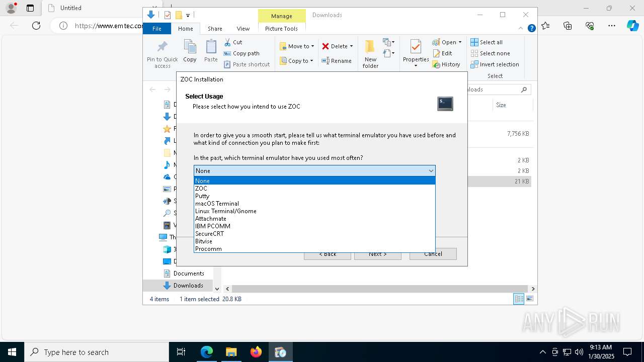Viewport: 644px width, 362px height.
Task: Switch to the View ribbon tab
Action: click(x=243, y=29)
